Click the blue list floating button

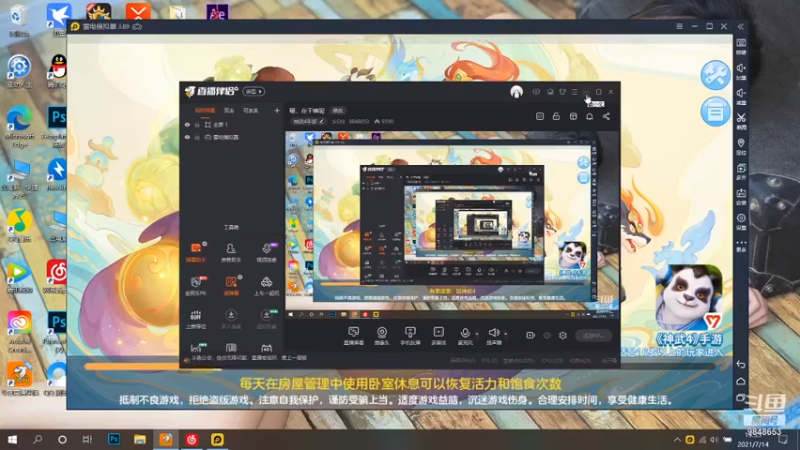[x=715, y=111]
